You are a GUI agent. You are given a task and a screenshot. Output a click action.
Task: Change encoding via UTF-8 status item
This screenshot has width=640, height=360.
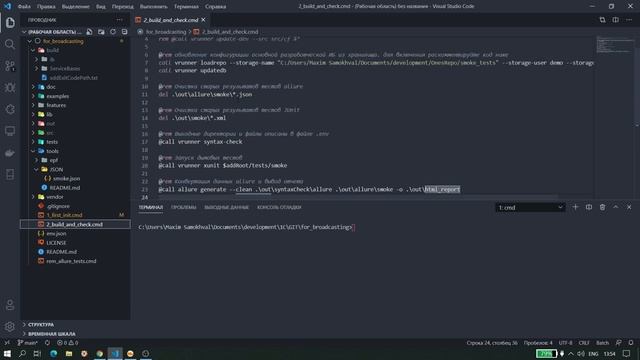565,343
